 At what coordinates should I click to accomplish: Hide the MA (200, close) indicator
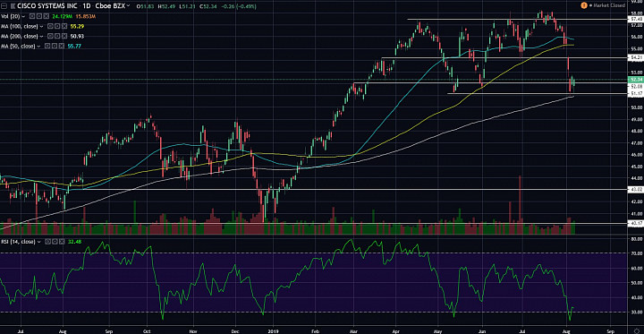[50, 36]
